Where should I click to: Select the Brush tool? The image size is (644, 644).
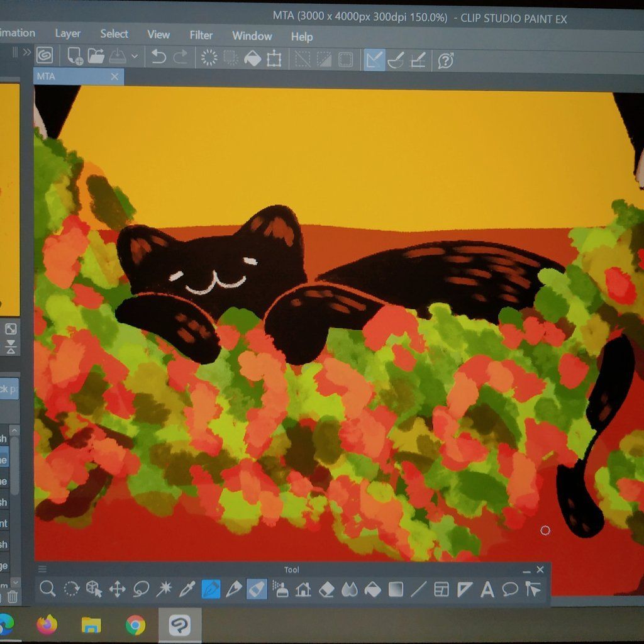coord(257,589)
